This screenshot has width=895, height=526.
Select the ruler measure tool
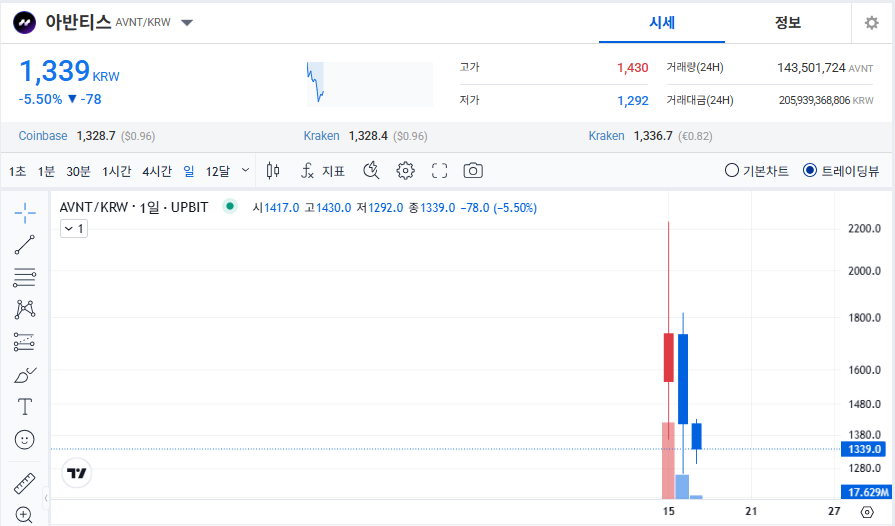pos(25,483)
